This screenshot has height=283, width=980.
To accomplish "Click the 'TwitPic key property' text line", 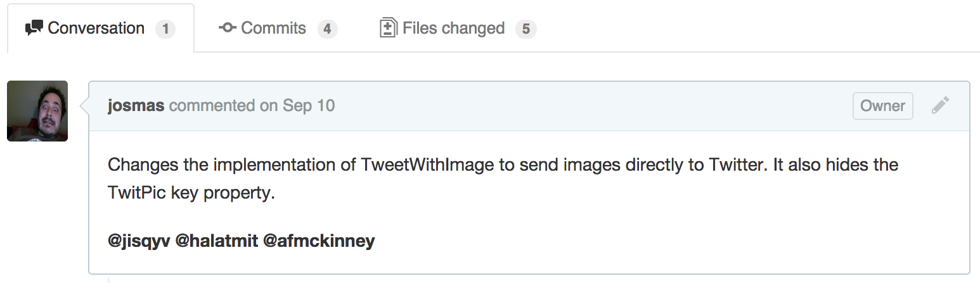I will pyautogui.click(x=191, y=193).
